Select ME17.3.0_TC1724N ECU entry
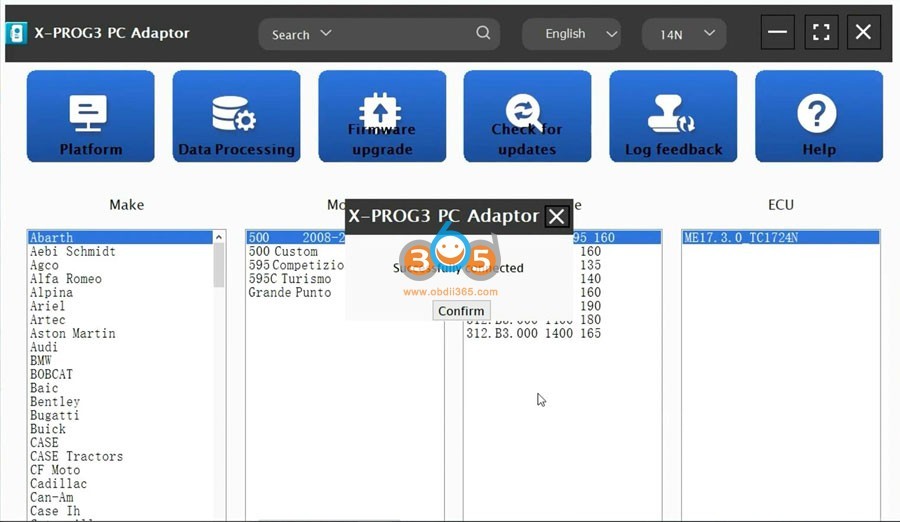 [x=781, y=237]
